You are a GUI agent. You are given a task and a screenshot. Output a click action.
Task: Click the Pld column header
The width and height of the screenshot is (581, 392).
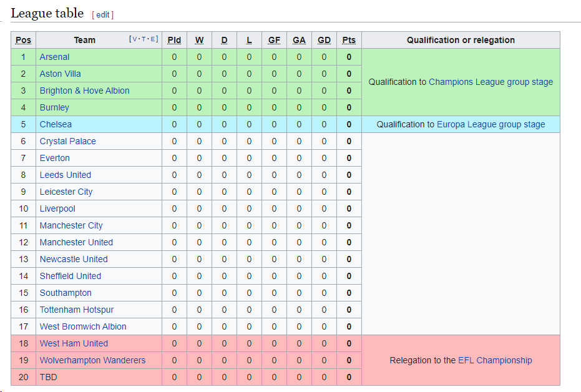point(174,40)
